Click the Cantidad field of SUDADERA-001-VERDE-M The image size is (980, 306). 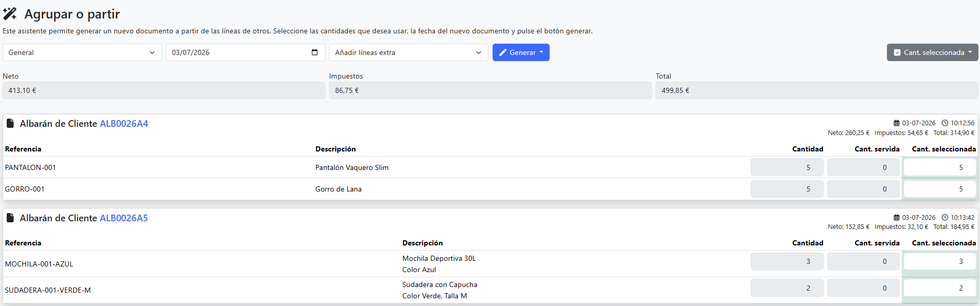[x=787, y=288]
